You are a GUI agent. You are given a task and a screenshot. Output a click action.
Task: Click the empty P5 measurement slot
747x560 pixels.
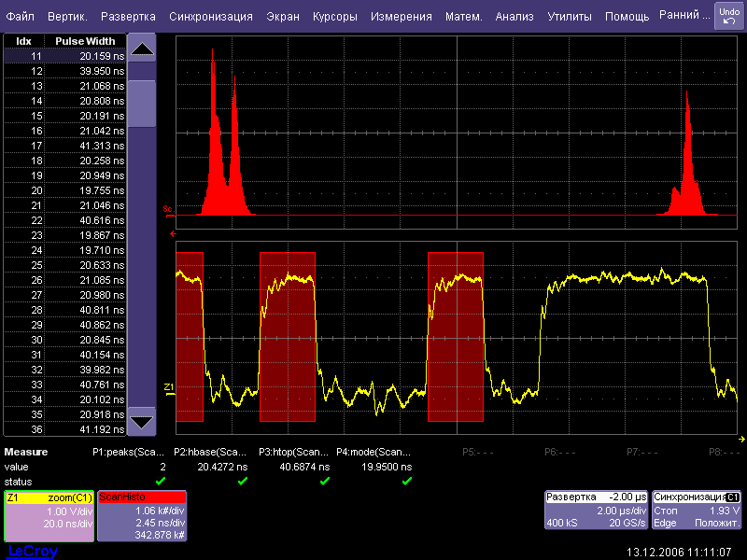click(x=478, y=452)
